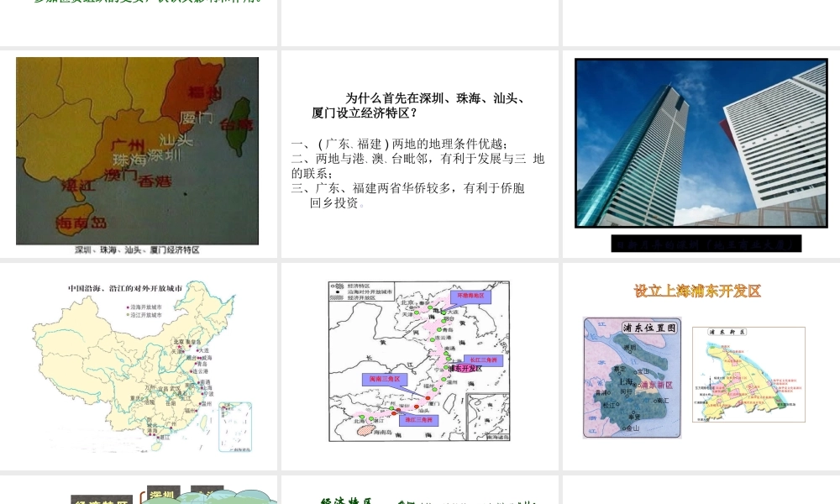Click the 长江三角洲 callout label
Image resolution: width=840 pixels, height=504 pixels.
(x=483, y=360)
